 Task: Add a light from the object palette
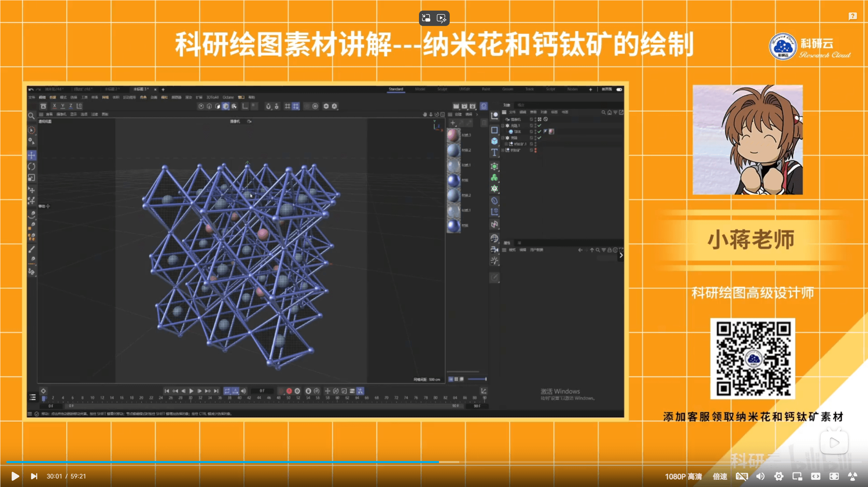point(494,261)
